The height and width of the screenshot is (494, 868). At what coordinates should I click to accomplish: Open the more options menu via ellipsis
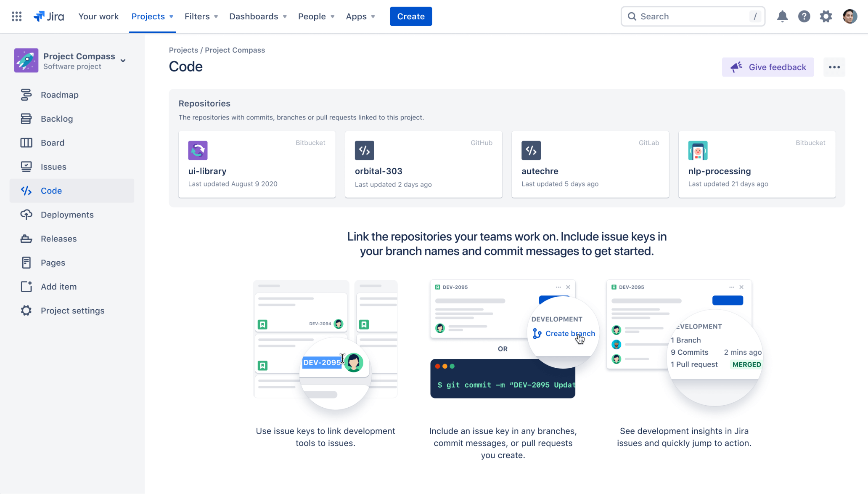pyautogui.click(x=834, y=67)
